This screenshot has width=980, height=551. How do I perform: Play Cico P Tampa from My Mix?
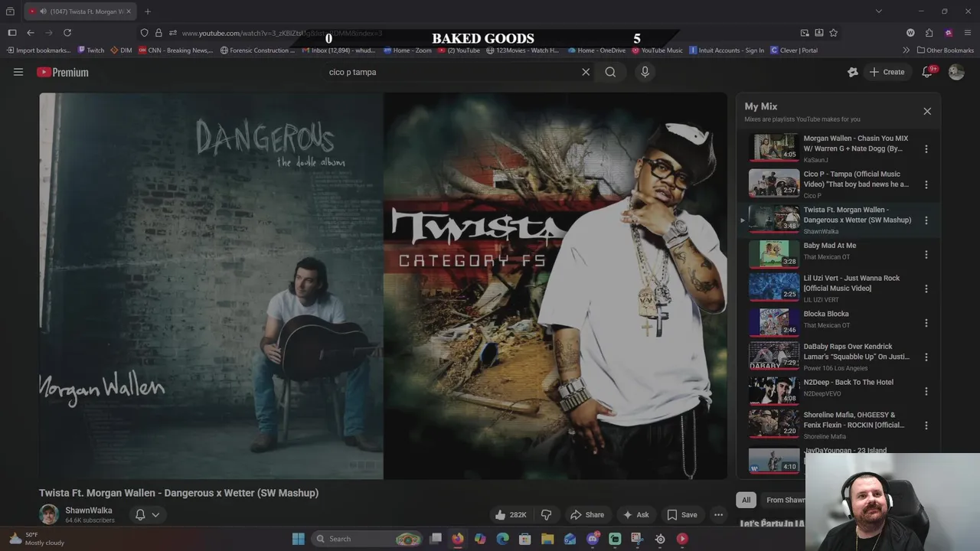click(x=773, y=184)
